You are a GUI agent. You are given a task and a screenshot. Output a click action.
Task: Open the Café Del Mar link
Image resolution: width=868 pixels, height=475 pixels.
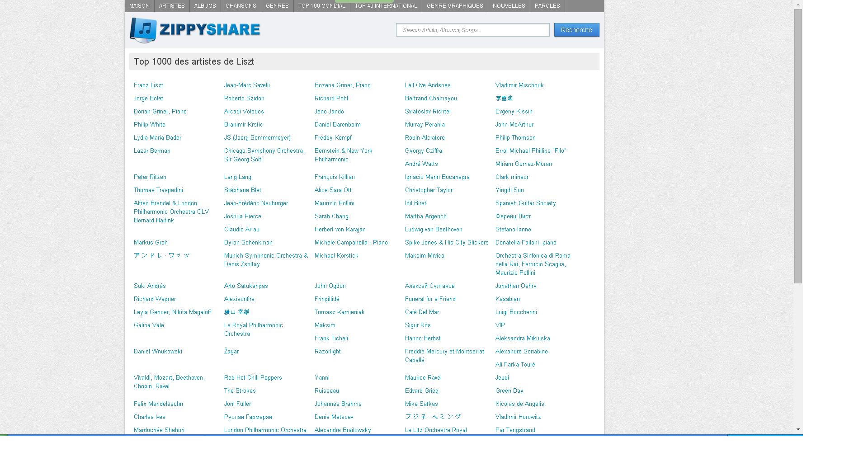[x=422, y=312]
